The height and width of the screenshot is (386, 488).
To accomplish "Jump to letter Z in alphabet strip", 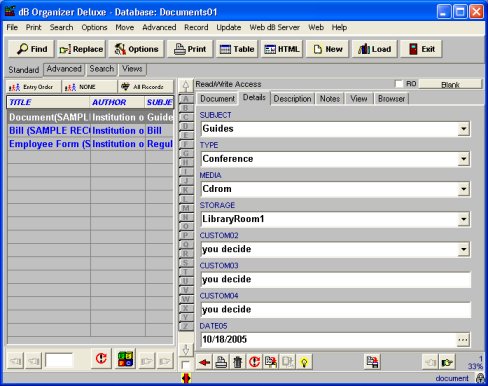I will 186,326.
